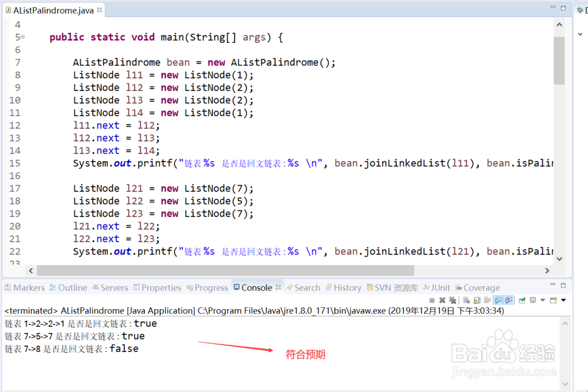Click the editor vertical scrollbar thumb

pos(559,61)
